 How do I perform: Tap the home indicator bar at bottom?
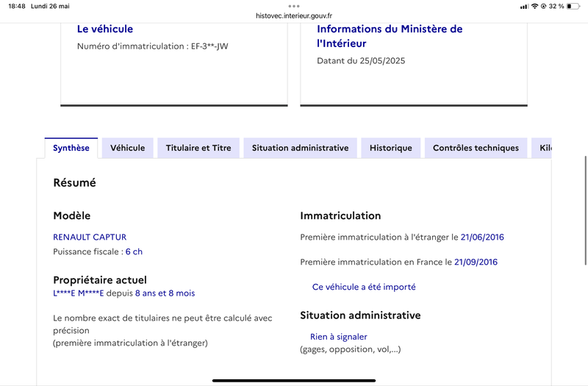(293, 381)
